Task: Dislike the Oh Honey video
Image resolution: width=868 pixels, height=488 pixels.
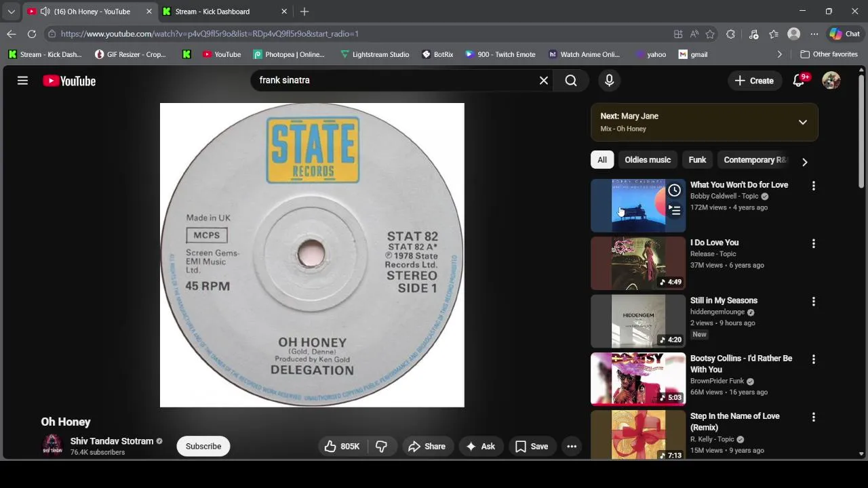Action: pos(382,446)
